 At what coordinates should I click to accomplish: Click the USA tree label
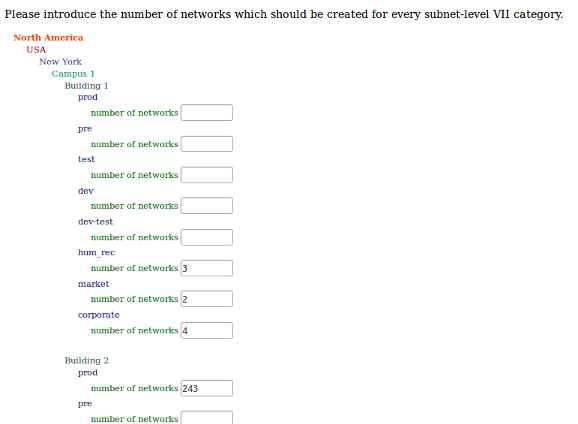click(36, 50)
